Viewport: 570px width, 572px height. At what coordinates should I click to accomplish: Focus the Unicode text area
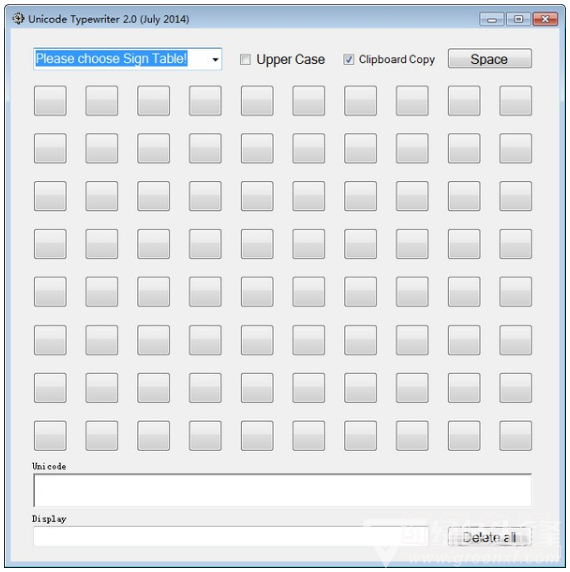(282, 490)
